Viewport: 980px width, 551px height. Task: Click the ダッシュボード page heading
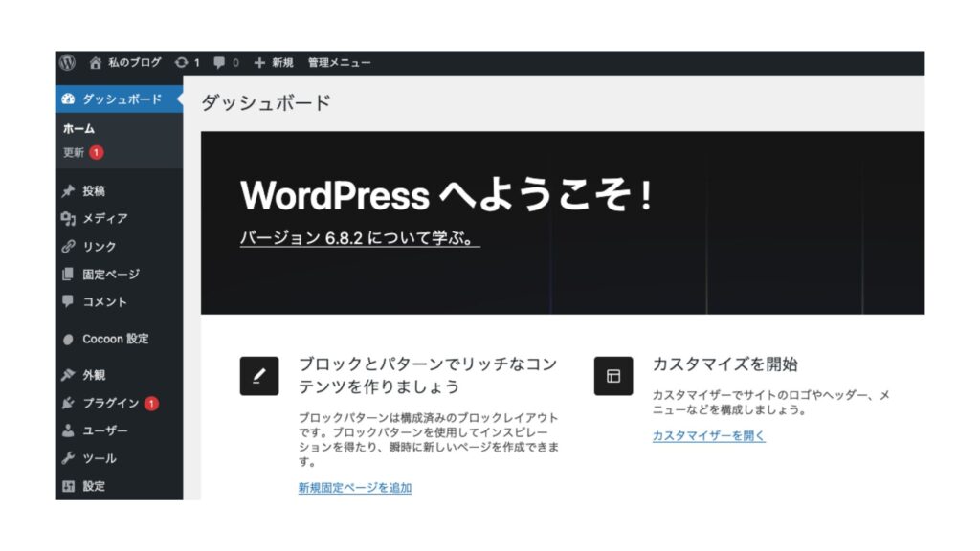(266, 102)
